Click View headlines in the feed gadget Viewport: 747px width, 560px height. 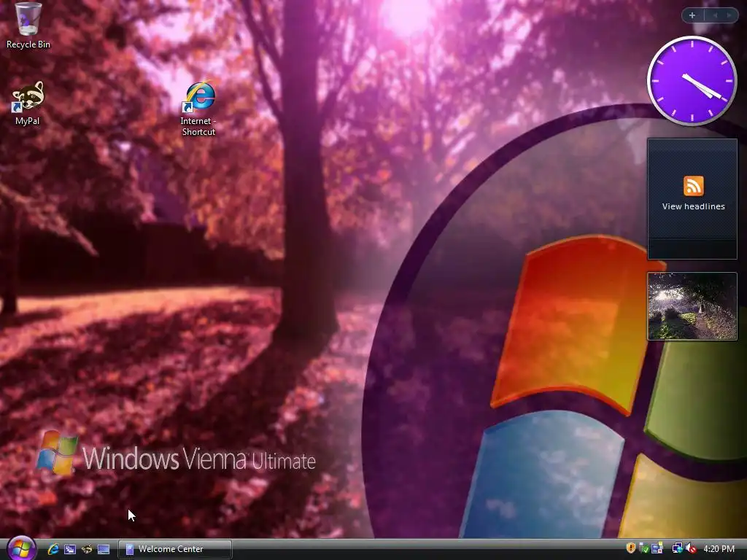tap(693, 206)
